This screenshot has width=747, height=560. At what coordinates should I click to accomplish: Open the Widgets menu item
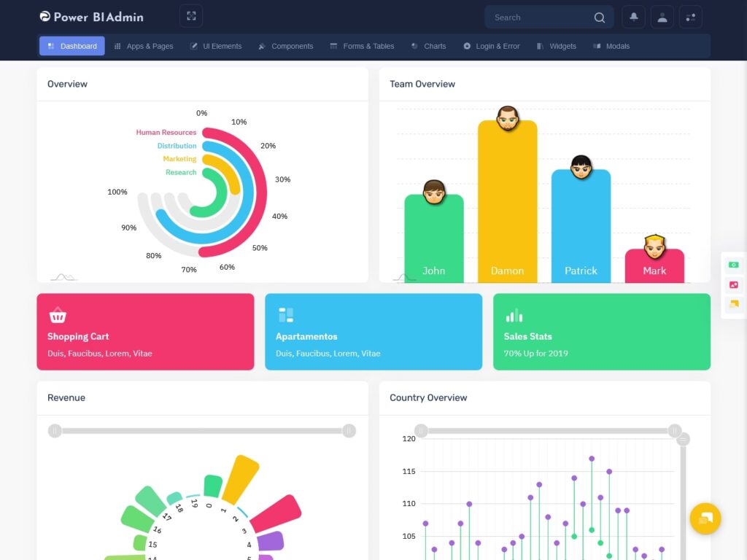(557, 45)
